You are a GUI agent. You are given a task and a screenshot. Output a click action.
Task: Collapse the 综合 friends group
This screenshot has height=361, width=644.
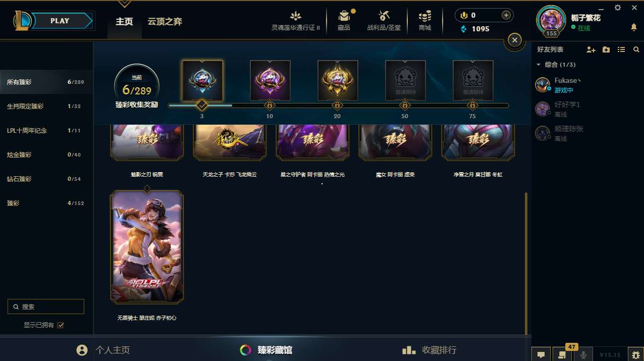coord(539,65)
